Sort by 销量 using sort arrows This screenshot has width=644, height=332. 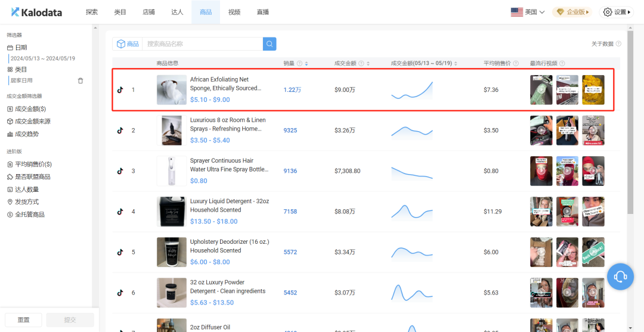tap(306, 64)
